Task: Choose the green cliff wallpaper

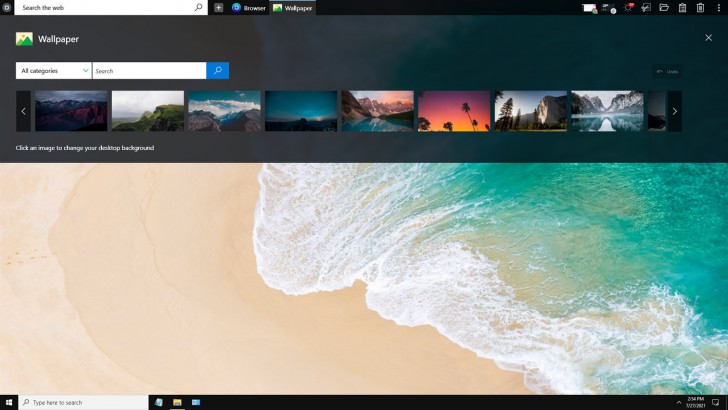Action: click(x=148, y=111)
